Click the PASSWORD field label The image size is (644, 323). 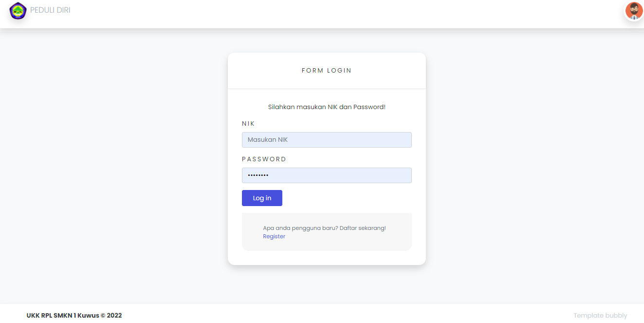264,159
